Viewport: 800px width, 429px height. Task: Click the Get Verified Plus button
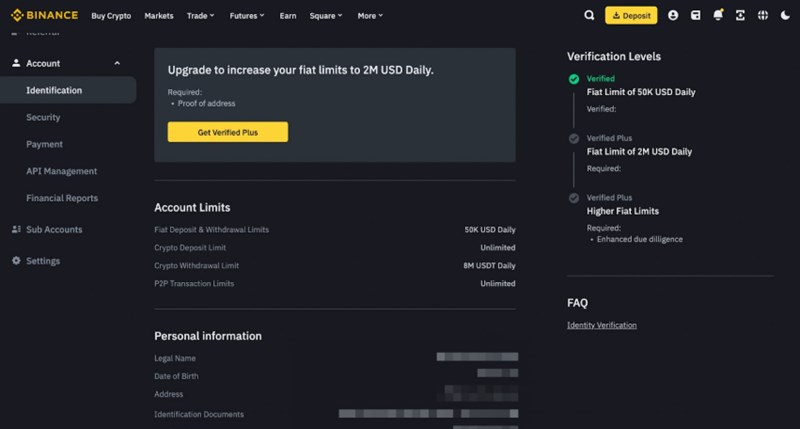(x=228, y=132)
